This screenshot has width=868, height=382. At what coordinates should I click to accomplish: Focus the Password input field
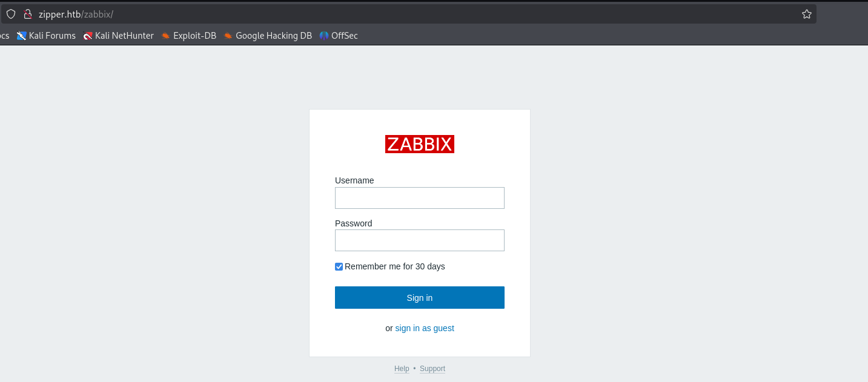(x=420, y=240)
